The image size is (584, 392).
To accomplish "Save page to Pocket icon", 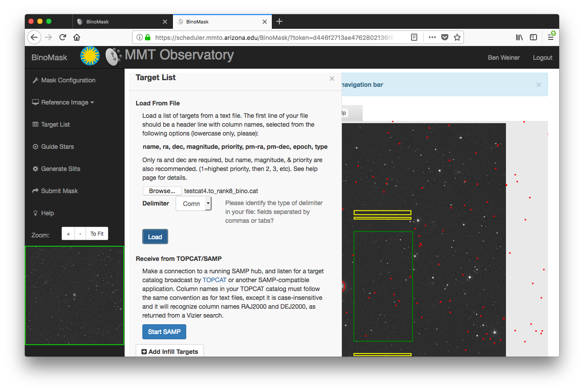I will [445, 37].
